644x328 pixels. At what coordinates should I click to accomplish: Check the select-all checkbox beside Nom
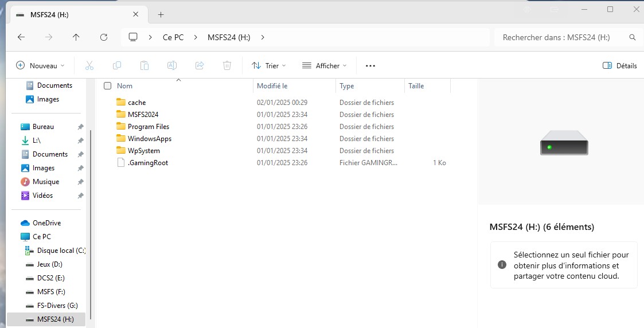click(108, 86)
